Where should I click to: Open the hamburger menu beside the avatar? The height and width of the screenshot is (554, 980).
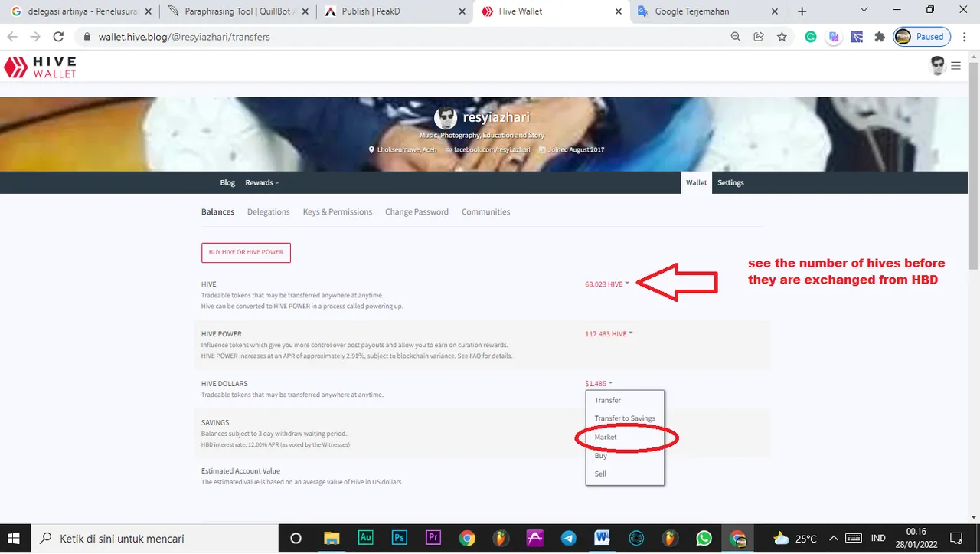pos(955,66)
